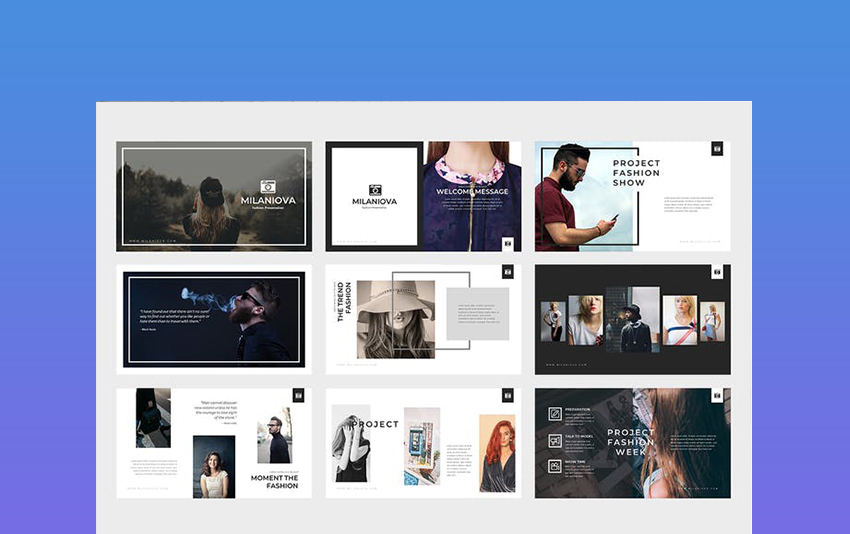Click the Show Time camera icon
The image size is (850, 534).
pos(554,466)
